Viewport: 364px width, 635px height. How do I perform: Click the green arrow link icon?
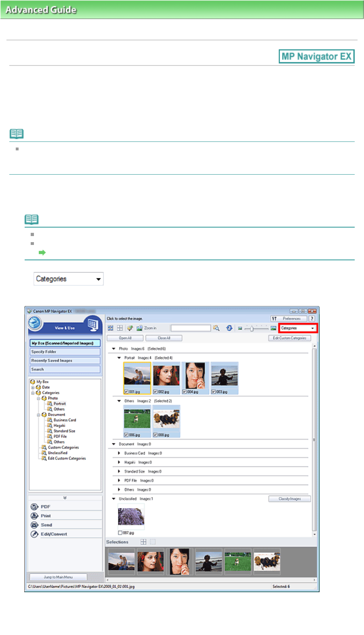(x=42, y=253)
